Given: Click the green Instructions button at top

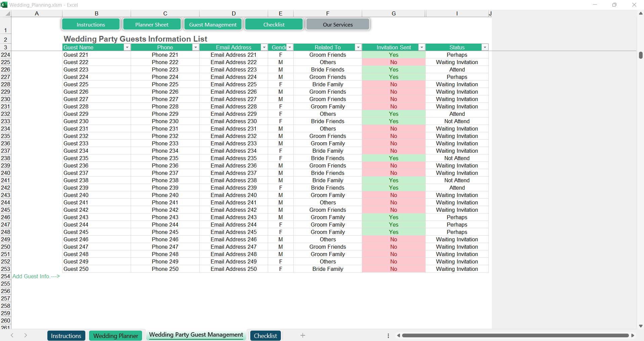Looking at the screenshot, I should click(x=91, y=25).
